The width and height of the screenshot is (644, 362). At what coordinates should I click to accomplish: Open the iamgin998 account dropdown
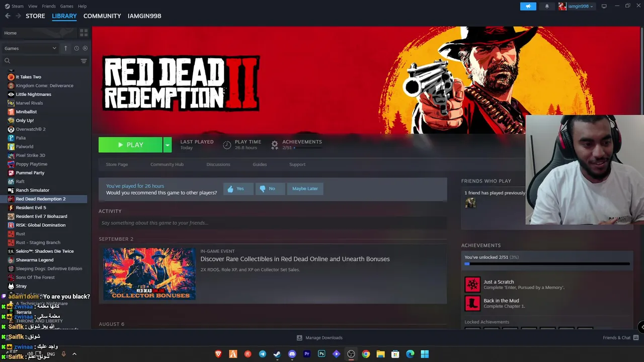click(576, 6)
